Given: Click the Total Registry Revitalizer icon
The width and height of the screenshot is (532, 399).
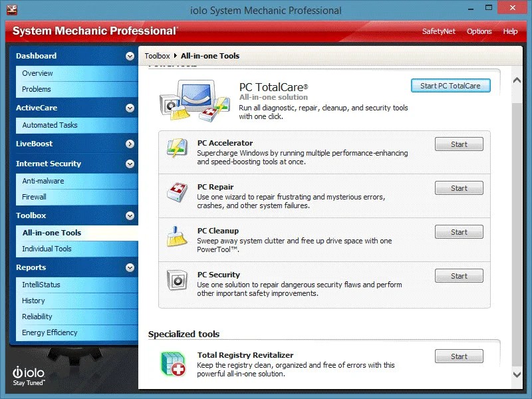Looking at the screenshot, I should (174, 364).
